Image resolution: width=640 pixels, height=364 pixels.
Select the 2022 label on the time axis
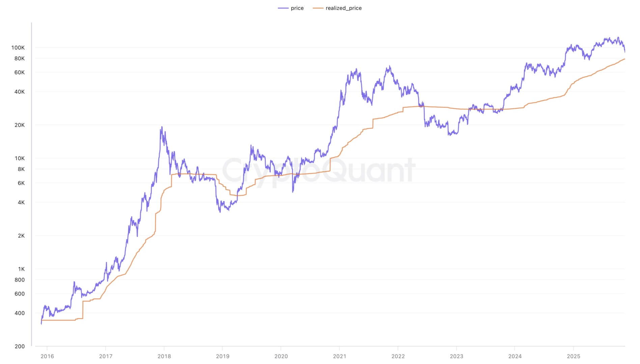tap(398, 356)
